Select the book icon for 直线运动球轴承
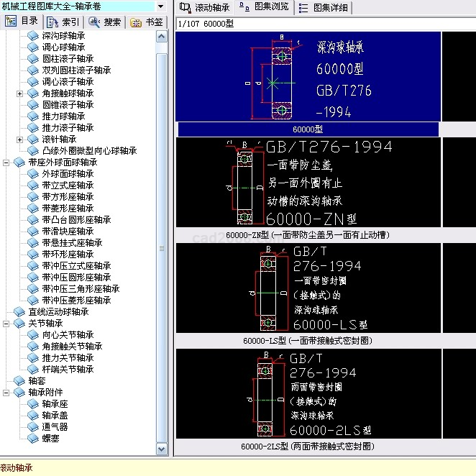Viewport: 476px width, 476px height. tap(19, 311)
